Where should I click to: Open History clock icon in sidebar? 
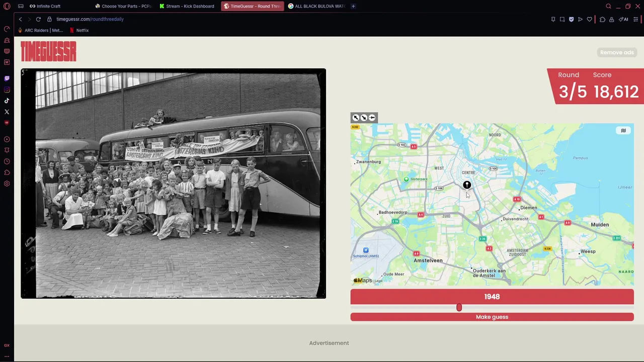coord(7,161)
